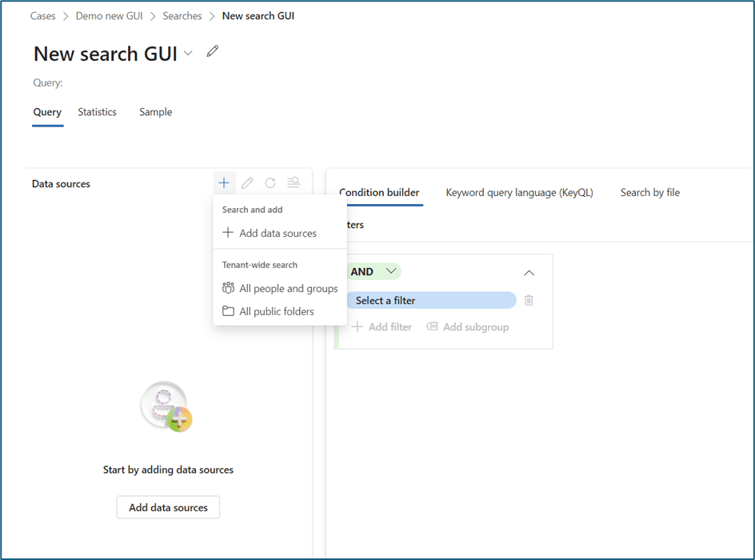Image resolution: width=755 pixels, height=560 pixels.
Task: Delete the filter condition with the trash icon
Action: 527,300
